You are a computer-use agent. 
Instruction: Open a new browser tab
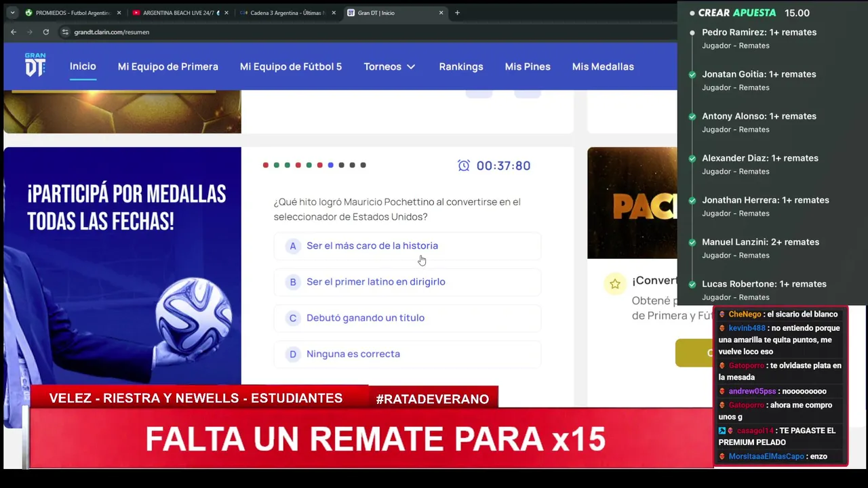click(x=457, y=13)
